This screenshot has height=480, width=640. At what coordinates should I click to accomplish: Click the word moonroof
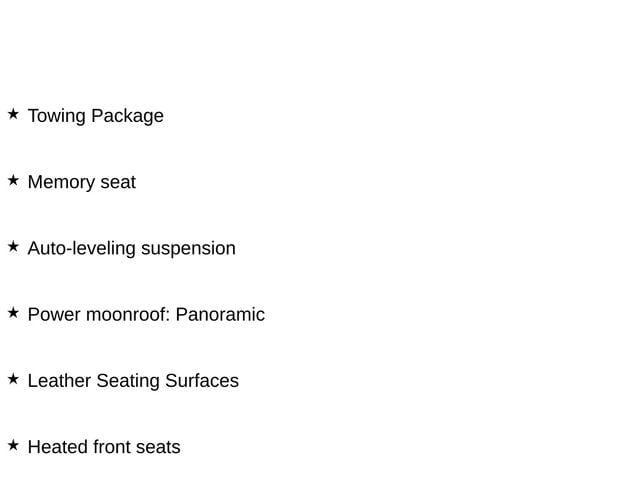pos(128,315)
